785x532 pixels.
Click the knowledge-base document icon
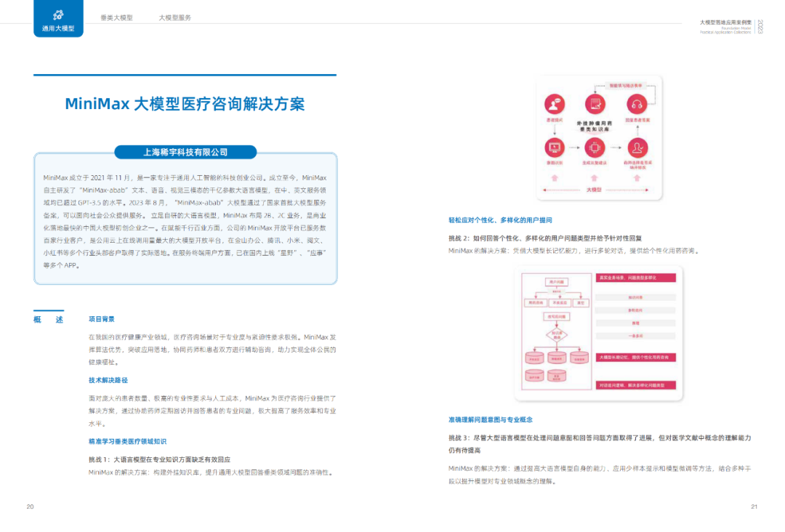click(595, 104)
